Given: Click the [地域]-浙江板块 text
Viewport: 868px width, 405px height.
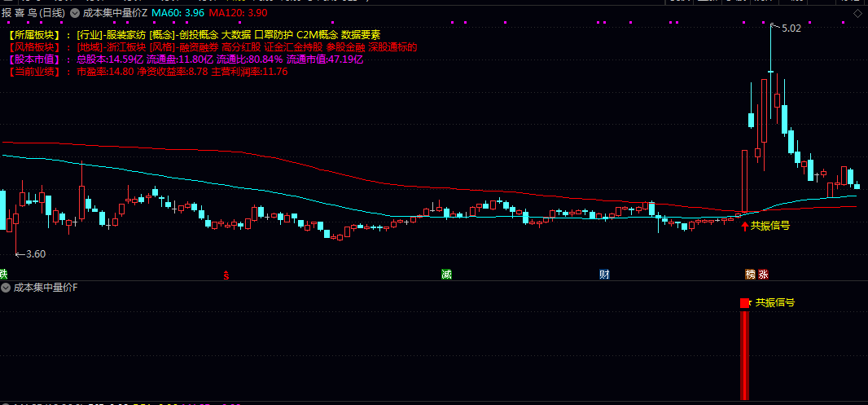Looking at the screenshot, I should tap(111, 47).
